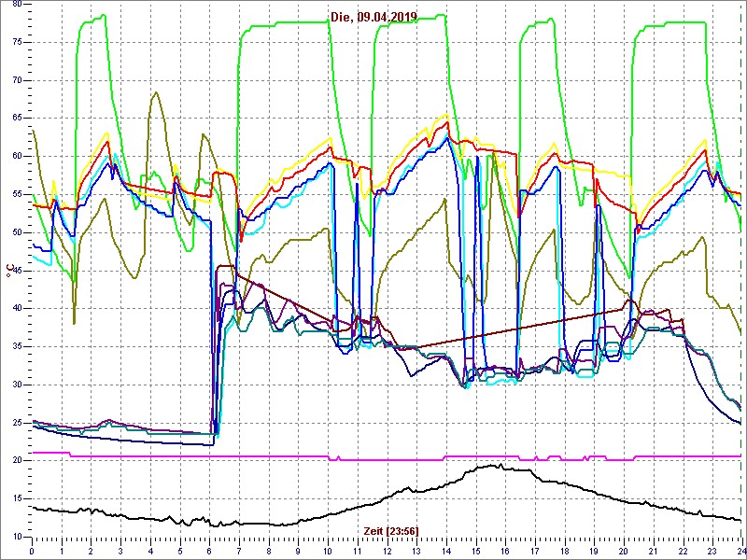This screenshot has width=747, height=560.
Task: Select the "Zeit [23:56]" time axis label
Action: coord(391,530)
